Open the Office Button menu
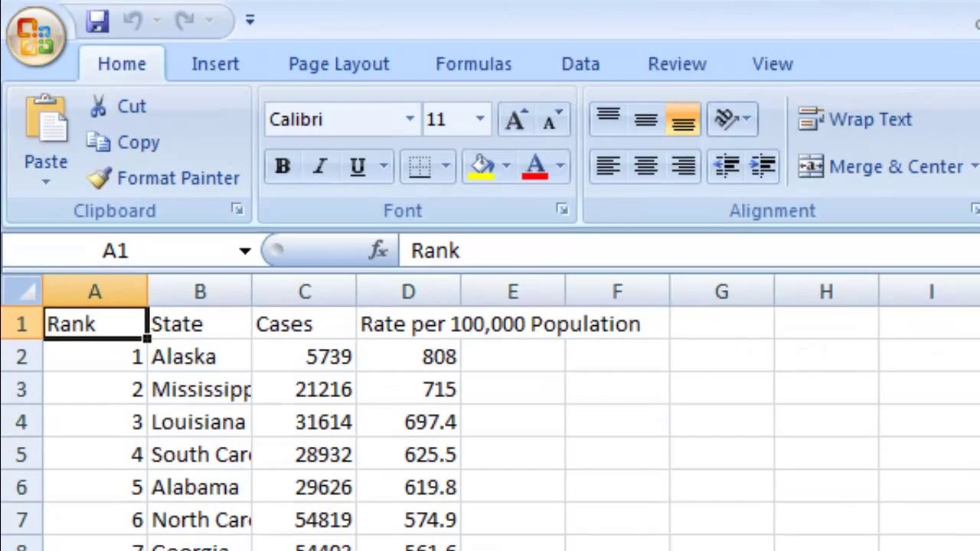 click(x=36, y=36)
